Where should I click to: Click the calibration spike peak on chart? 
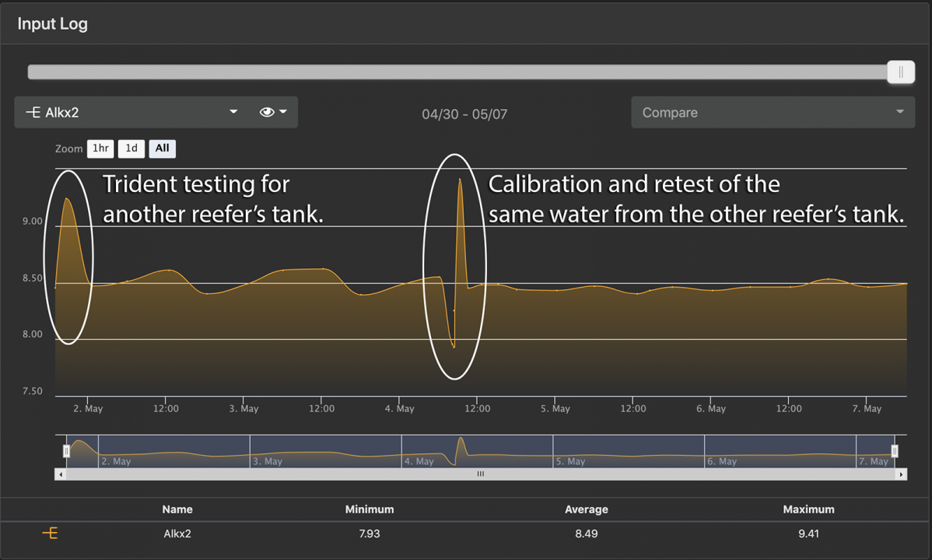tap(460, 180)
